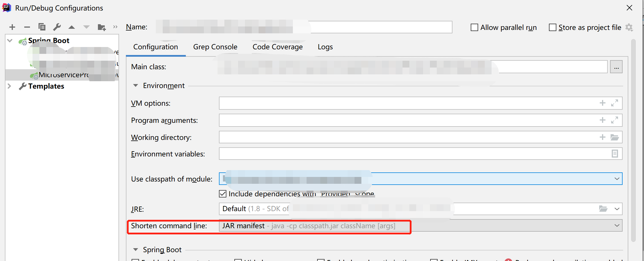Insert macro in VM options field
This screenshot has width=644, height=261.
(x=602, y=103)
